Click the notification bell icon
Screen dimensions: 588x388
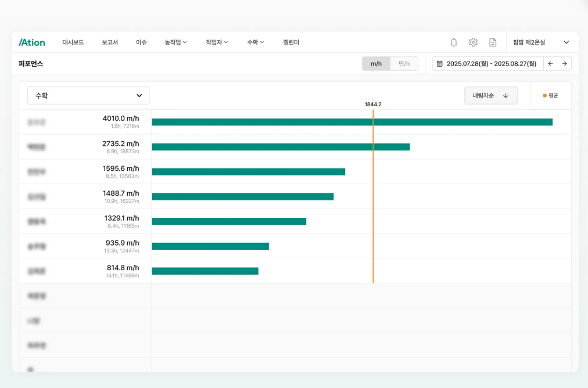tap(454, 42)
